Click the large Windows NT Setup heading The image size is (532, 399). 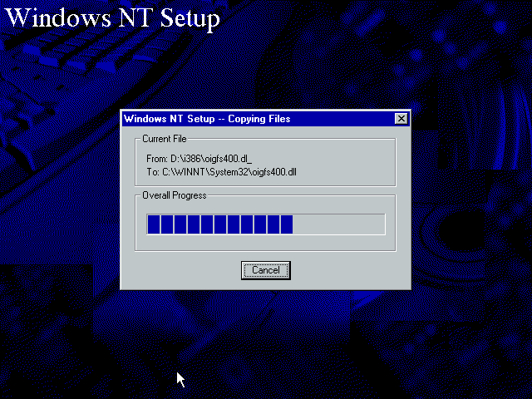(x=113, y=18)
